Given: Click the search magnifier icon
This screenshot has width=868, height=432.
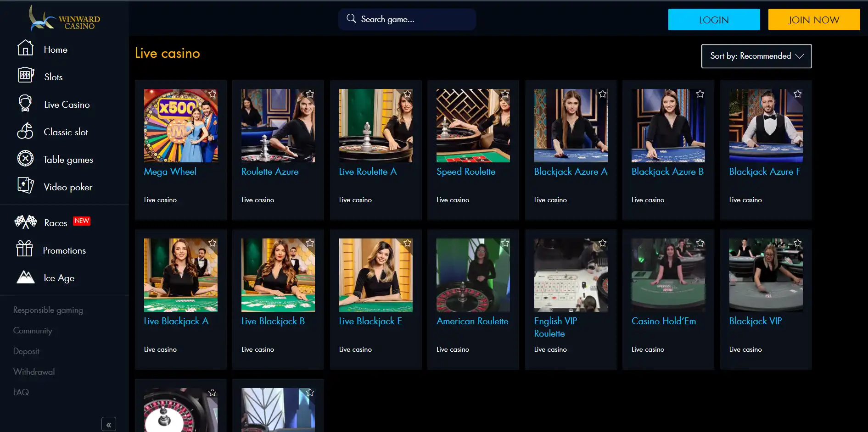Looking at the screenshot, I should tap(351, 18).
